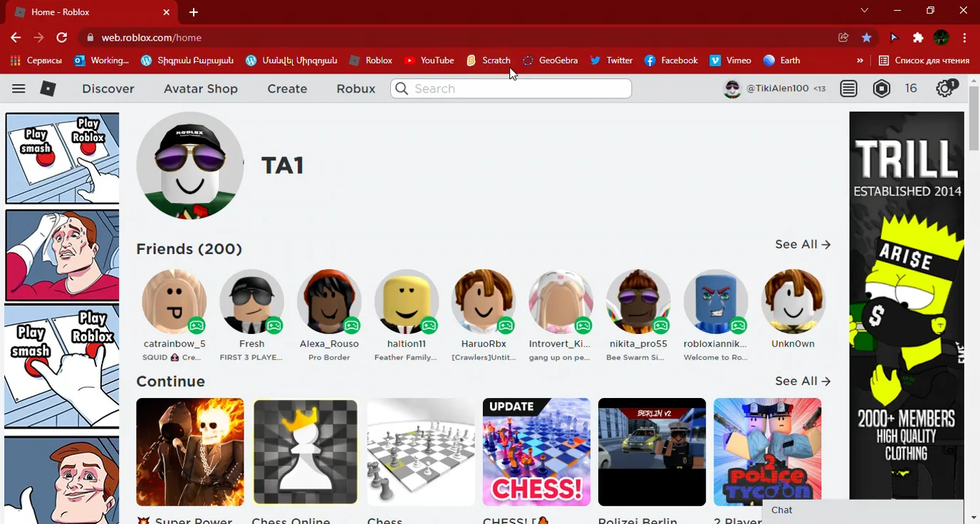Click the Roblox logo icon in navbar
The height and width of the screenshot is (524, 980).
[x=48, y=88]
